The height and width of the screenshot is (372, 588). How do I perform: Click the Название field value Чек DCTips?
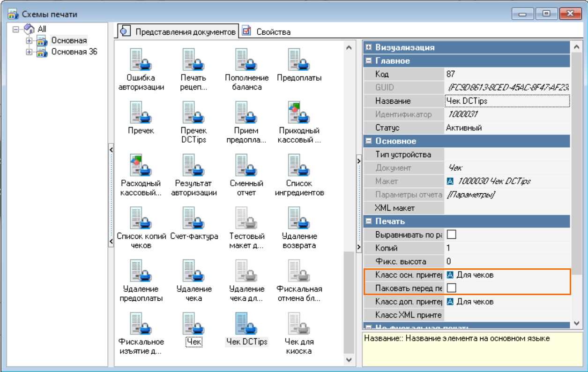[506, 101]
